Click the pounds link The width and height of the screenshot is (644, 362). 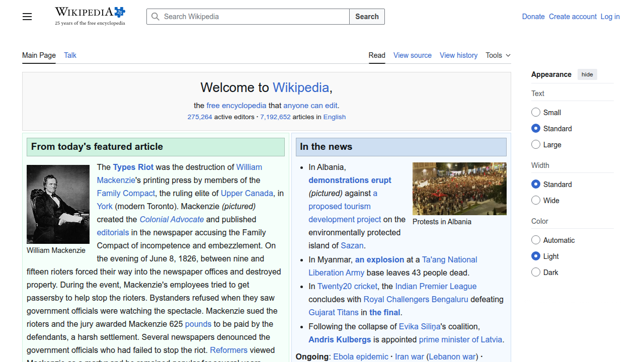198,324
